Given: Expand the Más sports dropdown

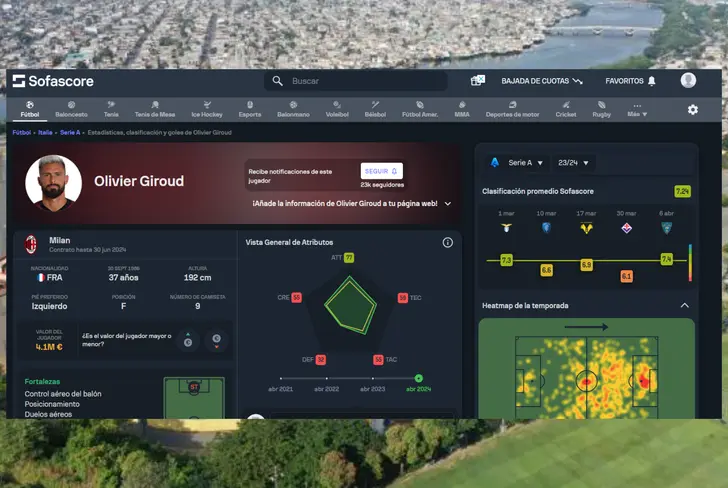Looking at the screenshot, I should [637, 110].
